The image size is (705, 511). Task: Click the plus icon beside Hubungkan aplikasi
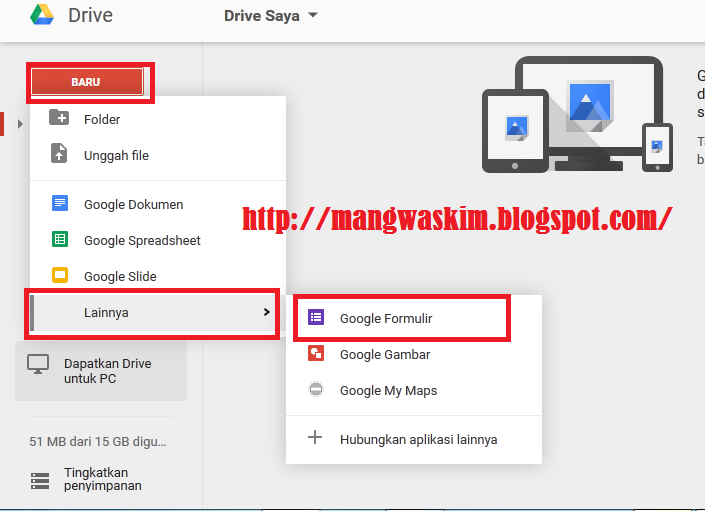315,437
